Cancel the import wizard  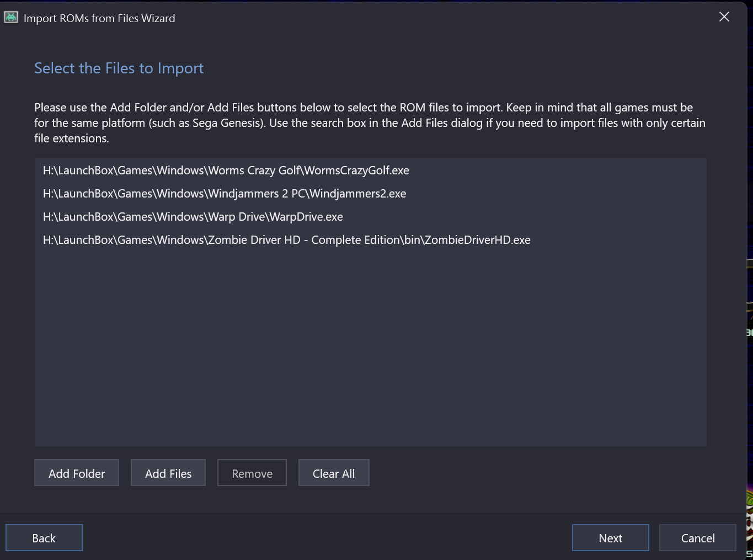[x=698, y=538]
